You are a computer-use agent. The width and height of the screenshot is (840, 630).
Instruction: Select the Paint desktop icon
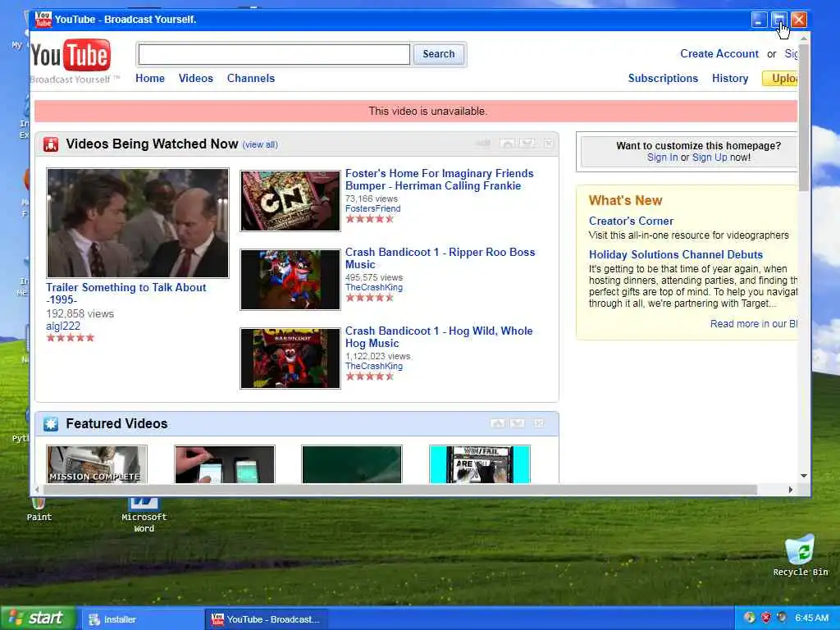(x=39, y=509)
